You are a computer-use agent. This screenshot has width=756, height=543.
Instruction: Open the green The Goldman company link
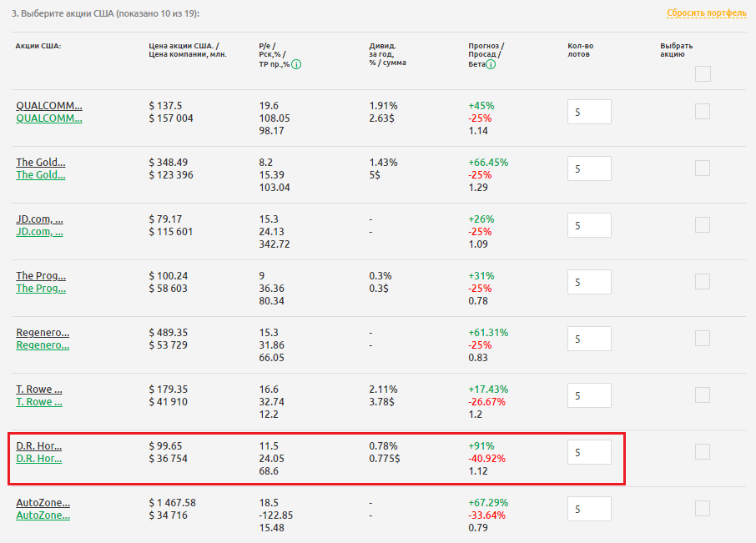41,175
